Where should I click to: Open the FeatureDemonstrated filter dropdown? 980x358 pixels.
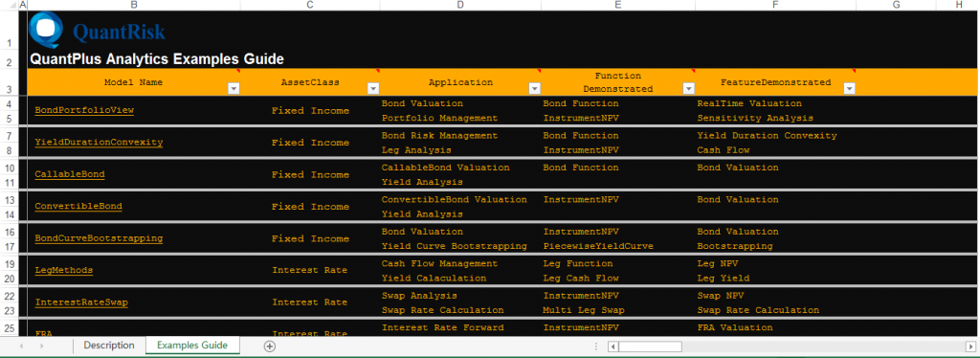coord(850,89)
